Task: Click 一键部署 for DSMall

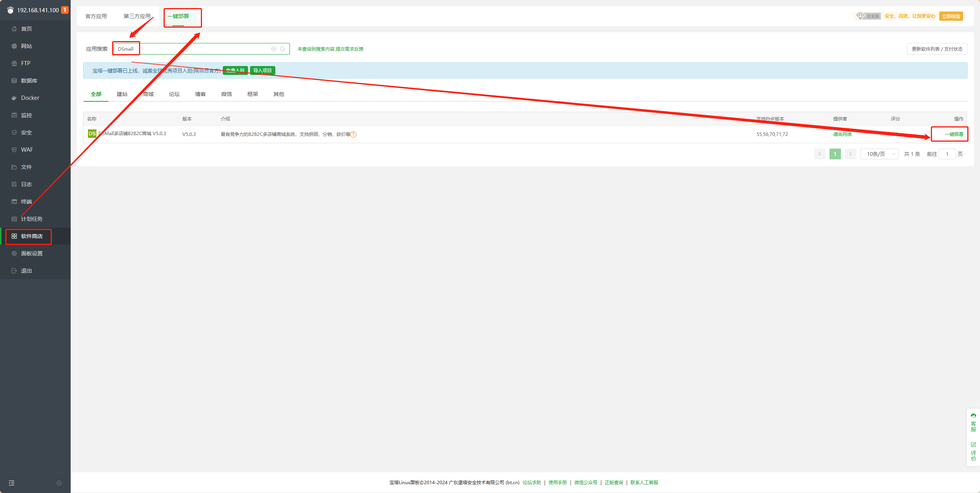Action: [954, 134]
